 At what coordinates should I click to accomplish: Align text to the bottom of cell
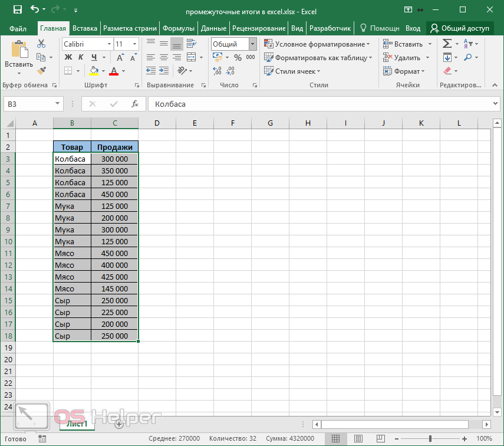(x=177, y=44)
